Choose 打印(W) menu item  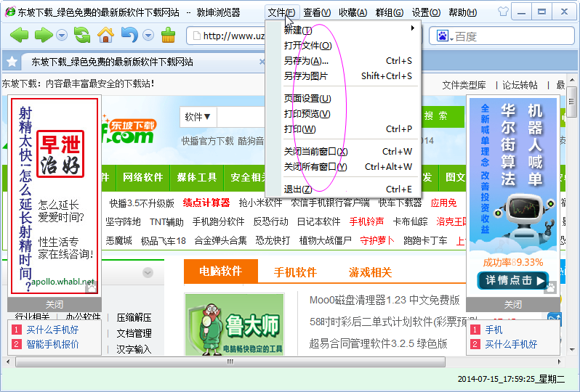point(350,129)
